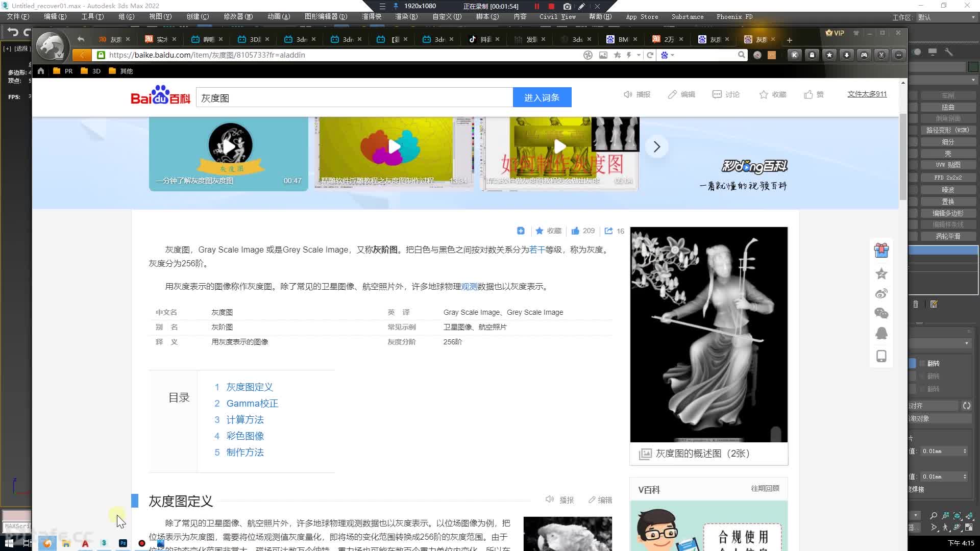980x551 pixels.
Task: Click the UVW 贴图 modifier button
Action: click(948, 165)
